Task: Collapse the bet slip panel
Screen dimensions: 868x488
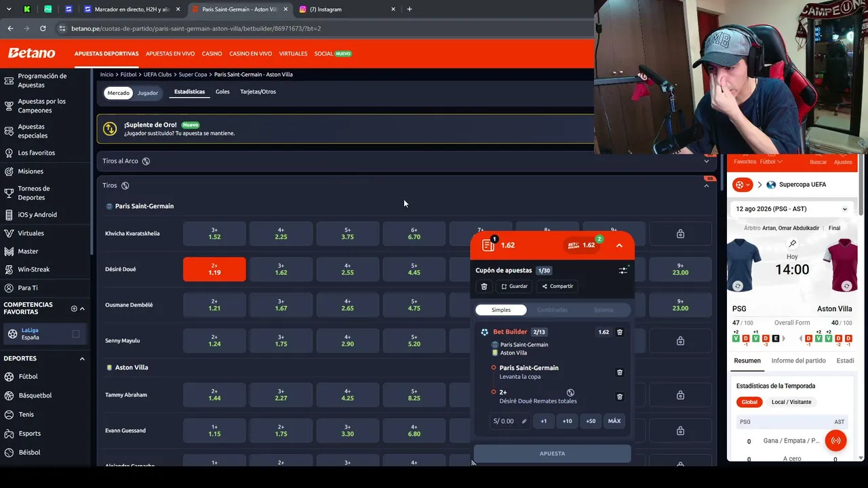Action: (x=619, y=245)
